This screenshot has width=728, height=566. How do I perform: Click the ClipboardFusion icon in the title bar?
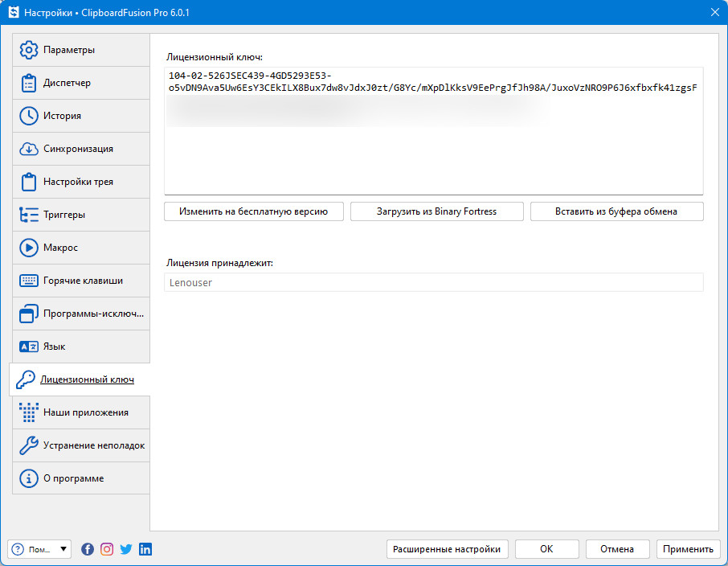click(x=14, y=13)
